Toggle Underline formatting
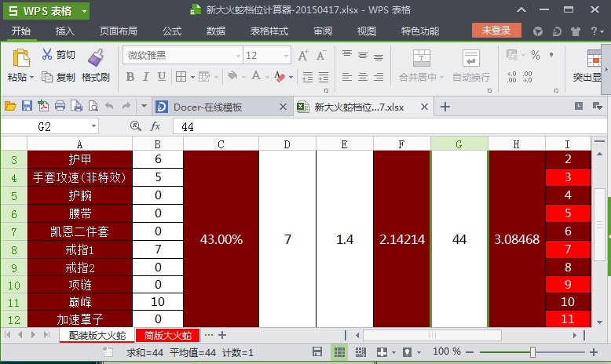The image size is (611, 364). [x=162, y=77]
